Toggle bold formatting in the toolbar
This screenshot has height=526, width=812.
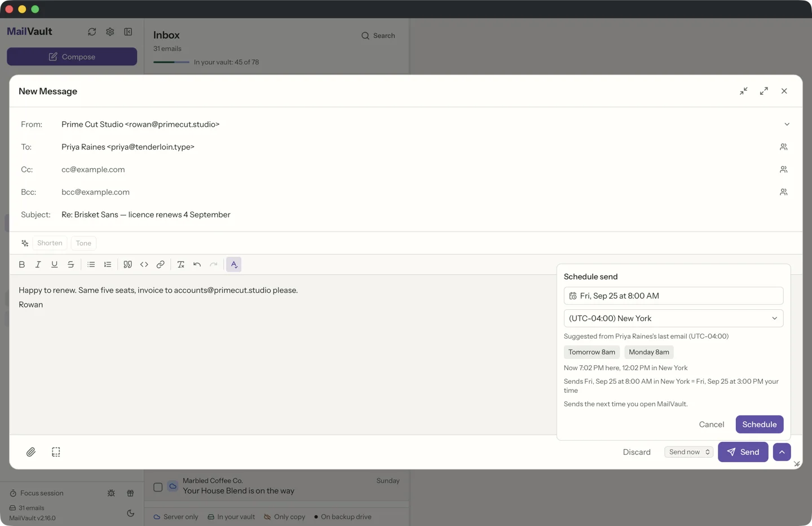22,265
